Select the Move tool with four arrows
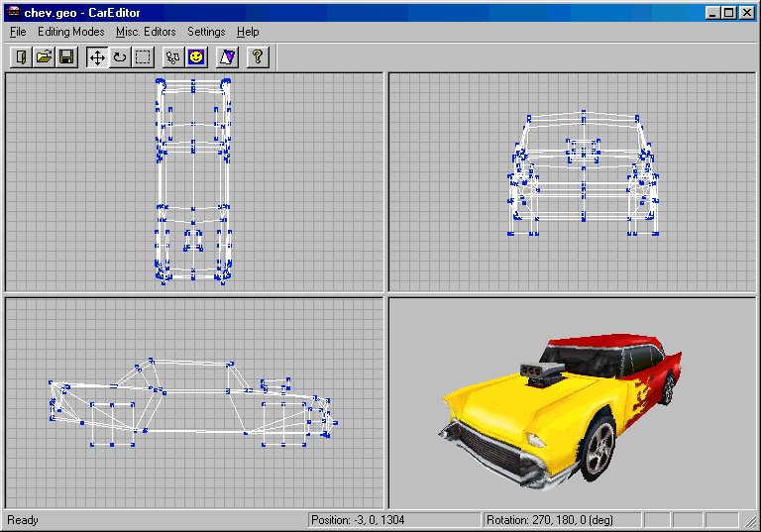This screenshot has height=532, width=761. tap(97, 57)
